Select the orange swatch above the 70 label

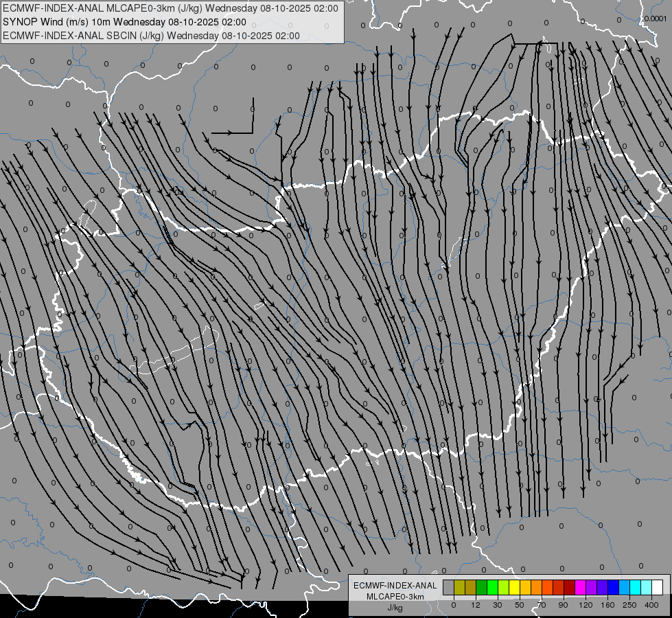pyautogui.click(x=537, y=587)
